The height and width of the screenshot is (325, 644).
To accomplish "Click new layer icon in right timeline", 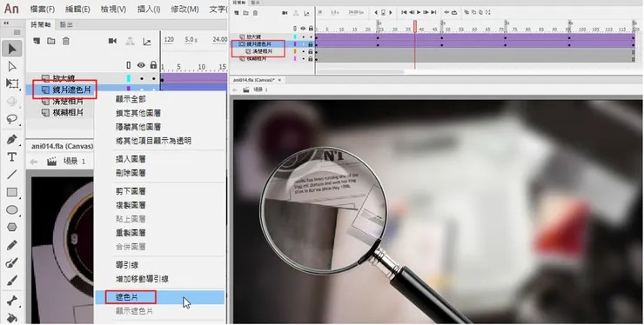I will click(x=237, y=13).
